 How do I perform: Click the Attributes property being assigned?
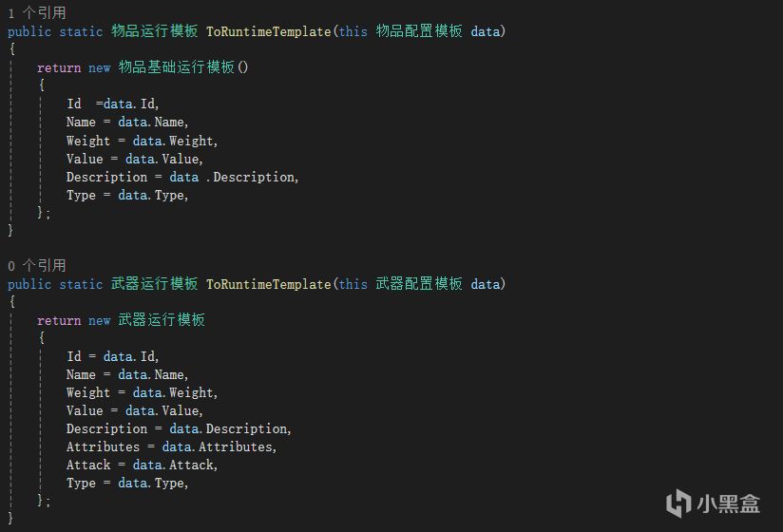(103, 446)
